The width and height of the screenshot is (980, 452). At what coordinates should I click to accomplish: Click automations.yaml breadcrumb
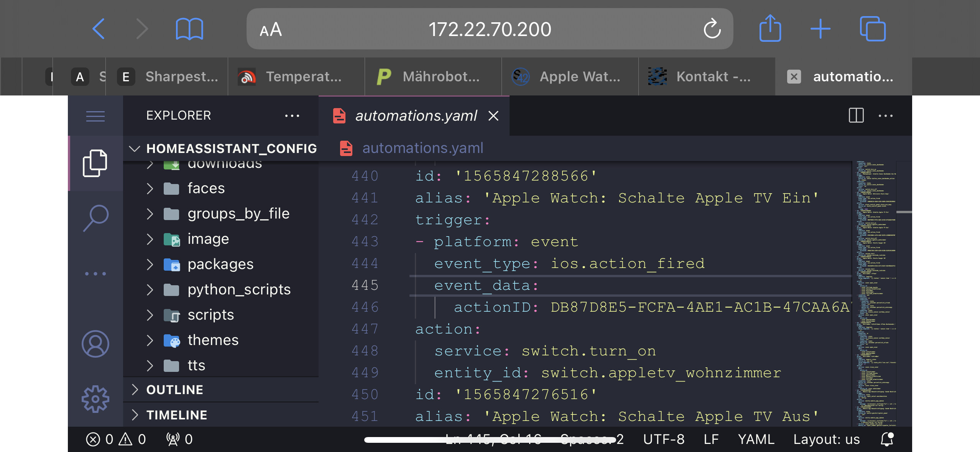(423, 148)
